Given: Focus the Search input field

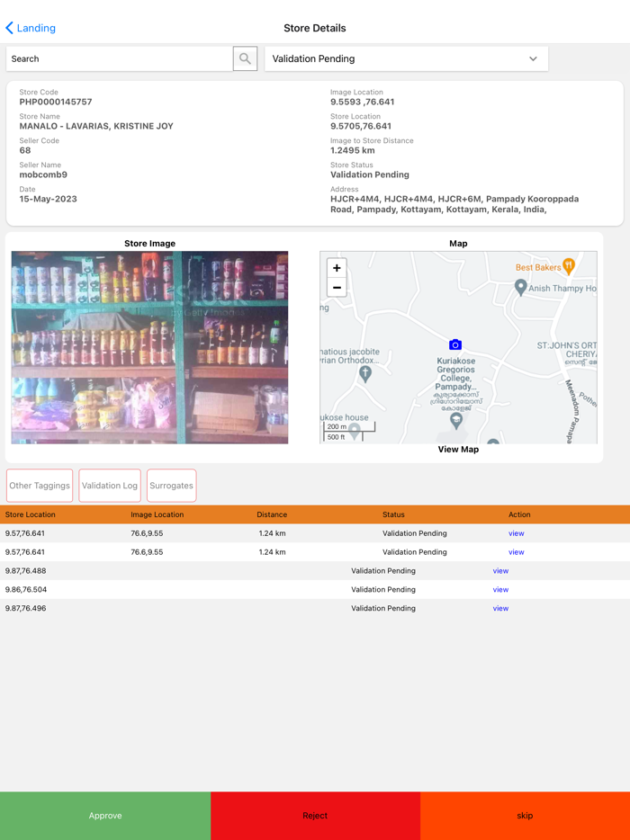Looking at the screenshot, I should (x=120, y=58).
